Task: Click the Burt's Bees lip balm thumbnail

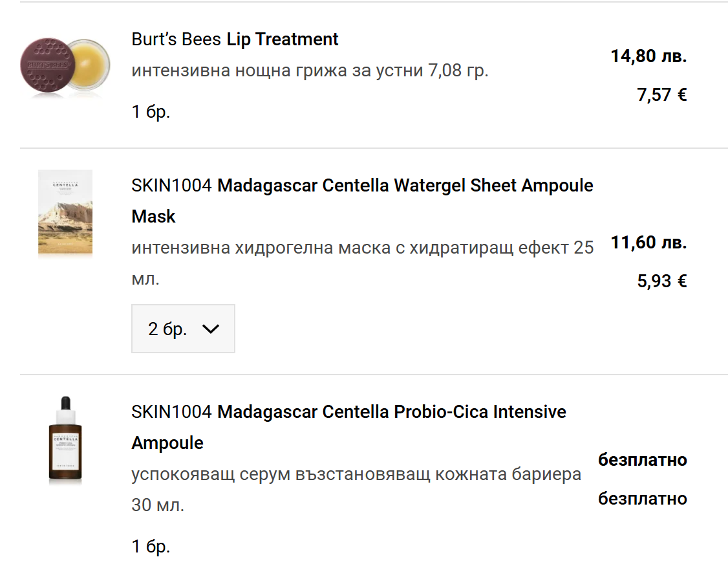Action: (65, 68)
